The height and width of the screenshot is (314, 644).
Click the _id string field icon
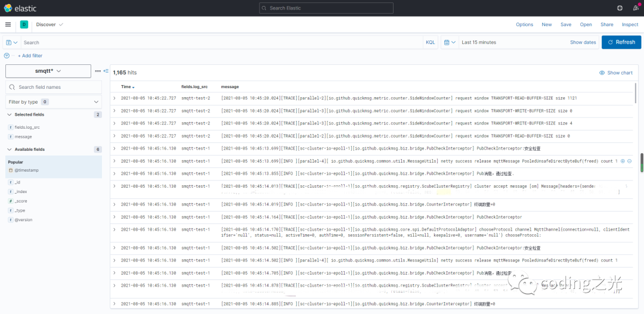tap(10, 182)
